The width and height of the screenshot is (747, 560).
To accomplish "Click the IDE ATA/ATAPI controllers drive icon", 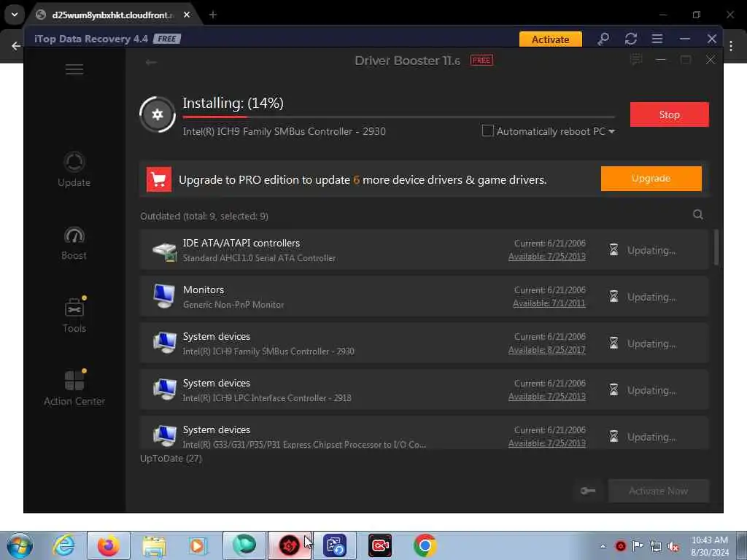I will tap(164, 251).
